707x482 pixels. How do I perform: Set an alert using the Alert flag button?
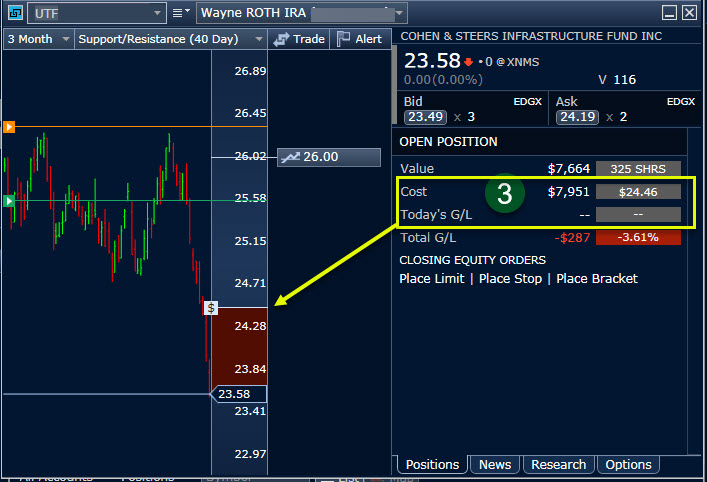359,39
